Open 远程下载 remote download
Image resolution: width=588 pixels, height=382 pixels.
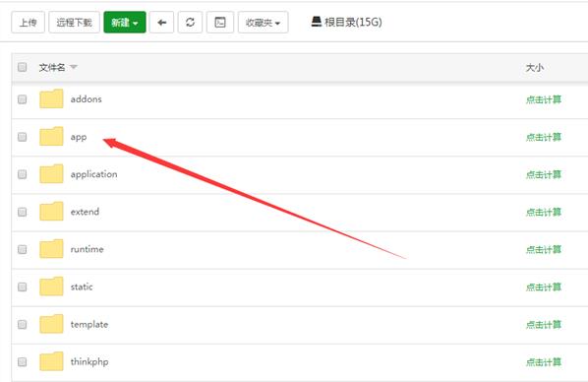[x=75, y=23]
